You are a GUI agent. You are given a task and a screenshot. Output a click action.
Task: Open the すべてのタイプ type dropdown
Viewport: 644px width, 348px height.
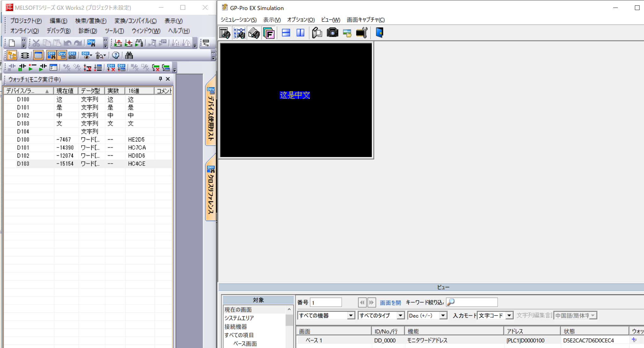(x=400, y=316)
